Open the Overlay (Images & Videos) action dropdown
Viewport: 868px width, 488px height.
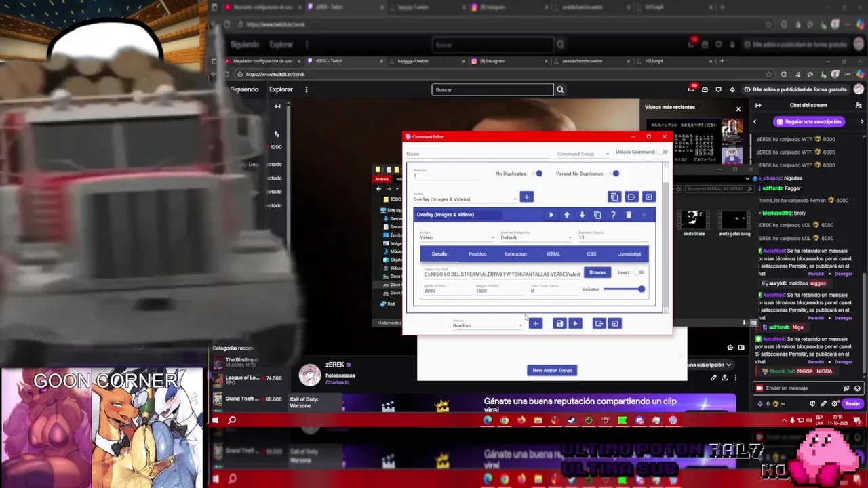pos(465,199)
